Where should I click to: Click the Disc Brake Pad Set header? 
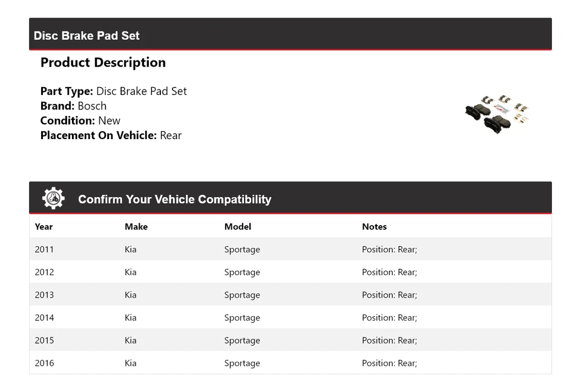click(87, 36)
